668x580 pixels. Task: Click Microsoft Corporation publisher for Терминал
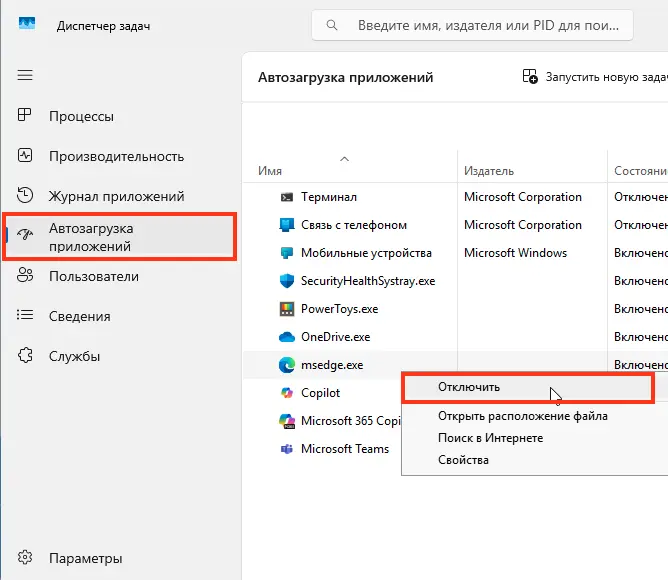523,197
